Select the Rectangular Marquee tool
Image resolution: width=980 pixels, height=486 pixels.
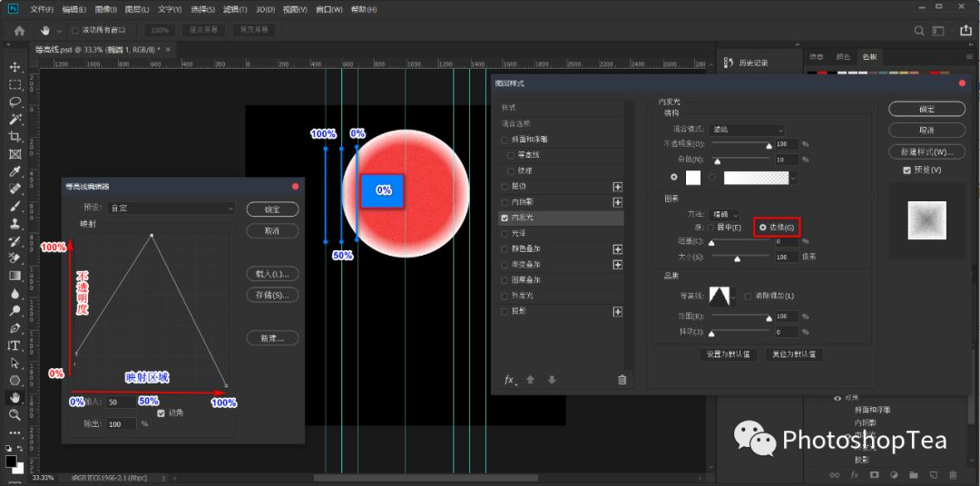coord(15,85)
